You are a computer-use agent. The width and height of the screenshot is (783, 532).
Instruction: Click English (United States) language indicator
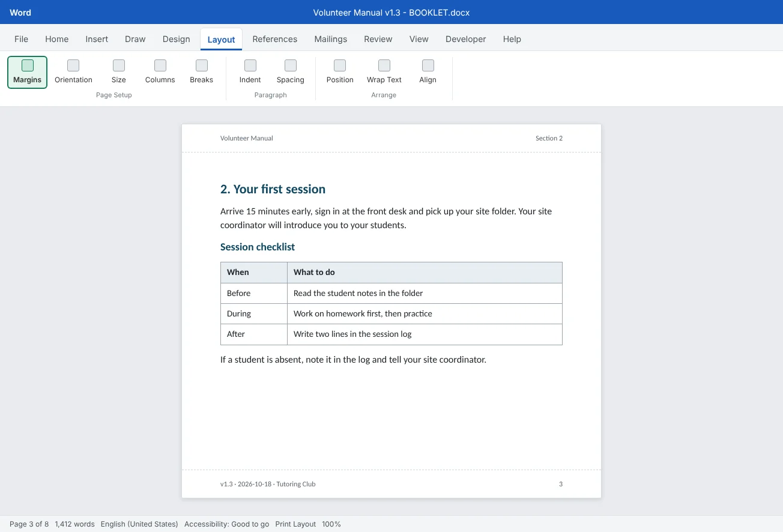click(139, 524)
